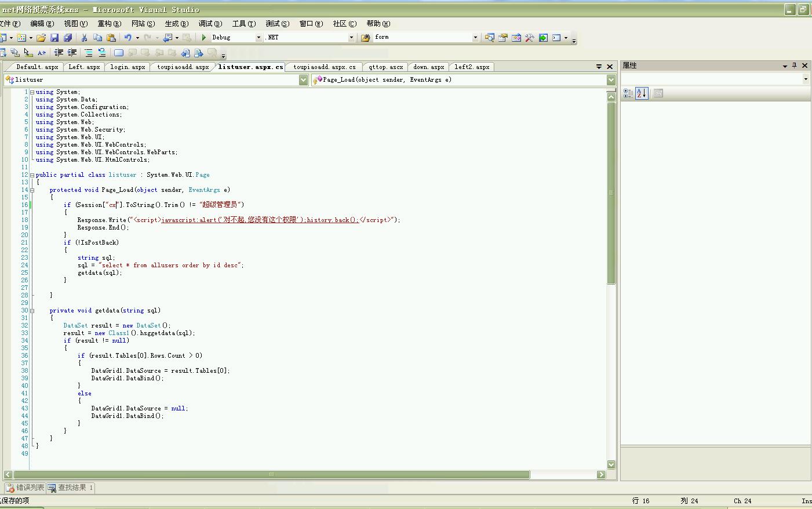Switch to the toupiaoadd.aspx.cs tab

[x=325, y=67]
